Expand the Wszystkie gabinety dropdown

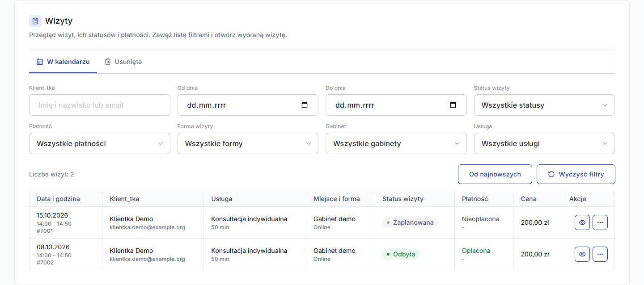(396, 143)
